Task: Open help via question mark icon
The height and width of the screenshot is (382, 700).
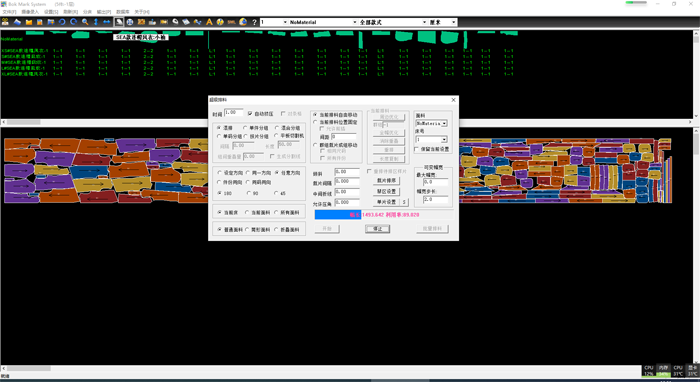Action: click(254, 22)
